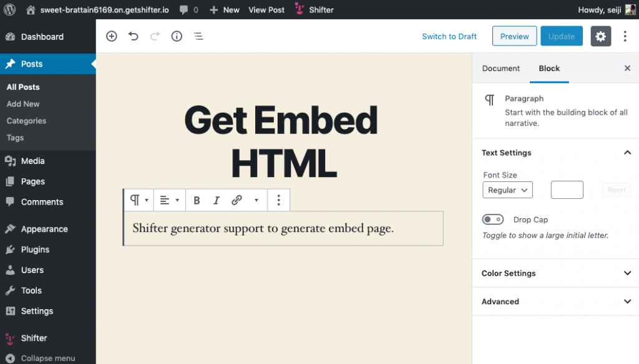639x364 pixels.
Task: Toggle bold formatting
Action: (197, 200)
